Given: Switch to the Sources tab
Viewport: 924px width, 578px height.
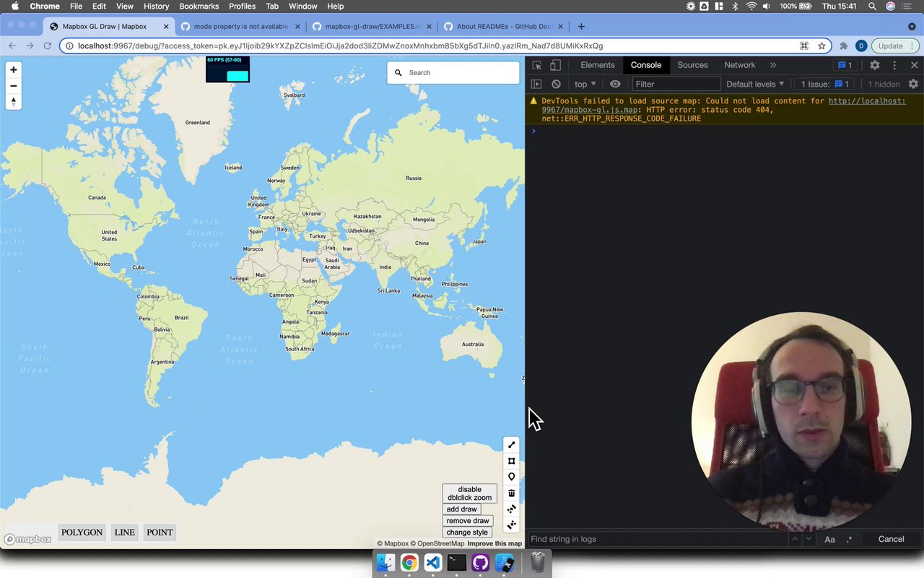Looking at the screenshot, I should click(693, 65).
